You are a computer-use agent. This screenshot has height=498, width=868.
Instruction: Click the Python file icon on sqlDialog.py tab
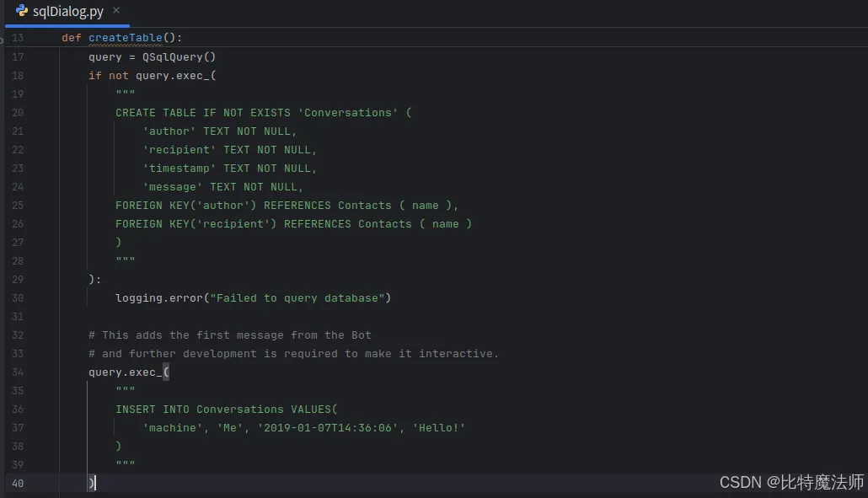(x=22, y=10)
